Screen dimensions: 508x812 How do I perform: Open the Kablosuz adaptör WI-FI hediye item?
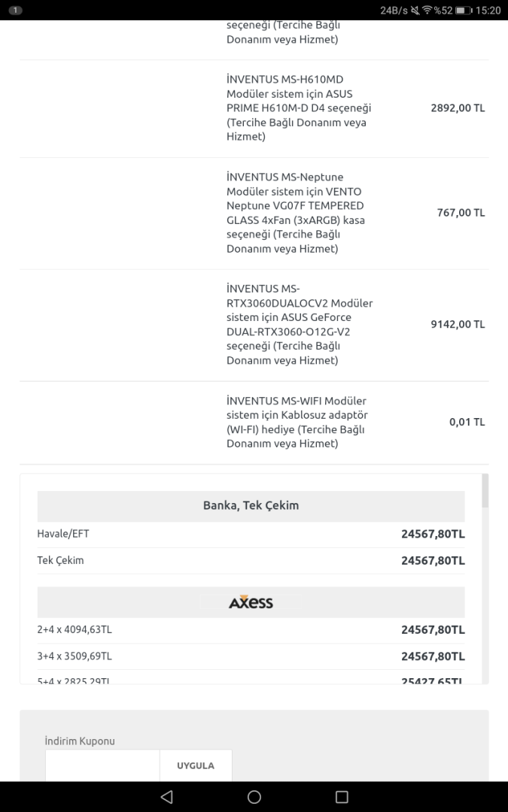pyautogui.click(x=300, y=422)
